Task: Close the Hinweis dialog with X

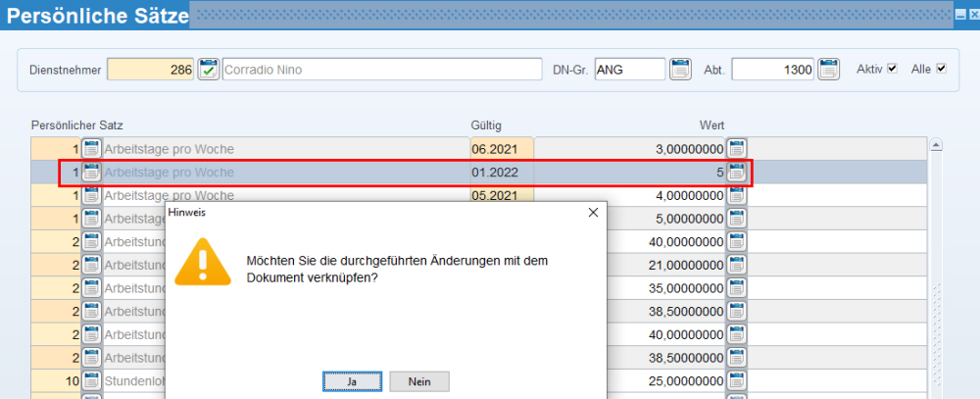Action: tap(592, 212)
